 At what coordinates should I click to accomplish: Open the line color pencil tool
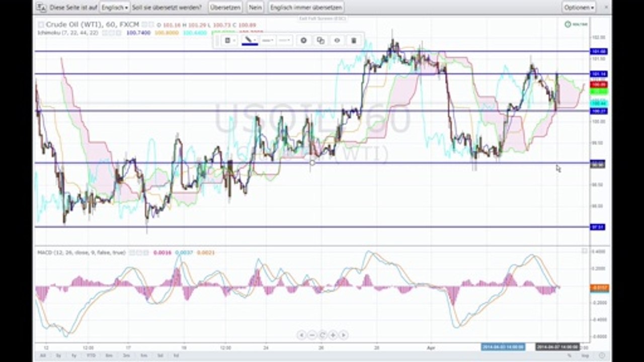click(x=250, y=40)
